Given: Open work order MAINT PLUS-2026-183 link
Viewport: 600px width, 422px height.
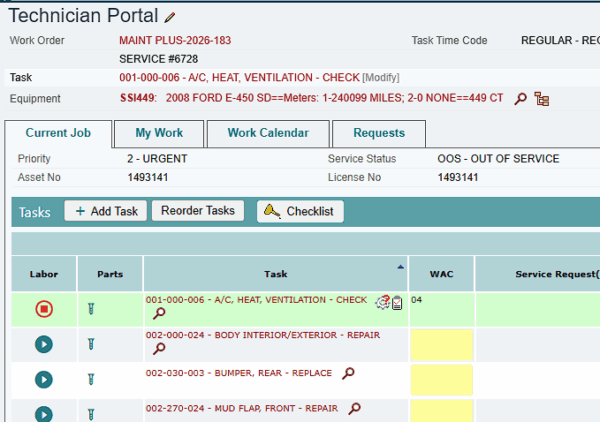Looking at the screenshot, I should 175,41.
